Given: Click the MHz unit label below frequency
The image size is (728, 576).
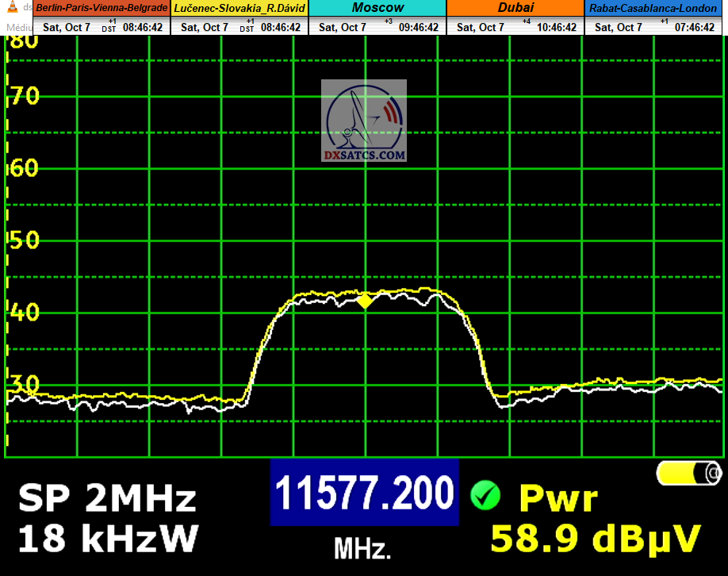Looking at the screenshot, I should 362,547.
